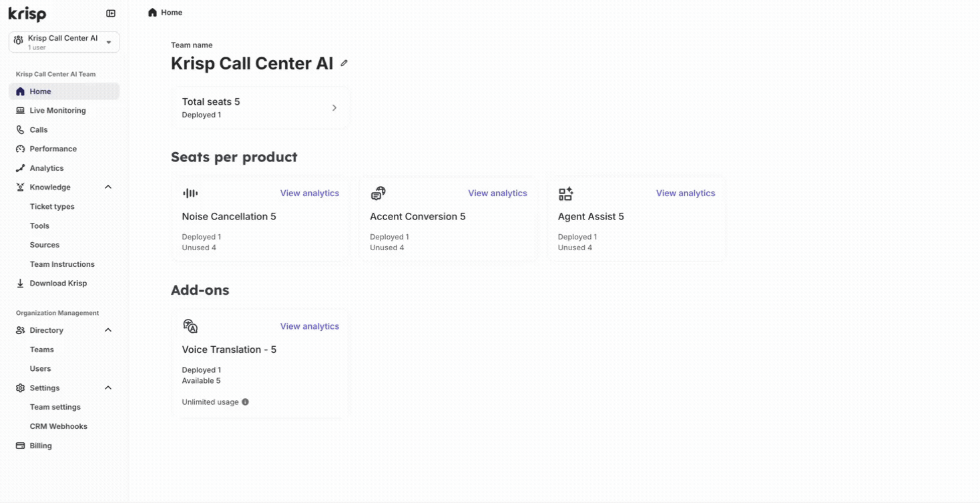
Task: Open Ticket types under Knowledge
Action: pos(52,207)
